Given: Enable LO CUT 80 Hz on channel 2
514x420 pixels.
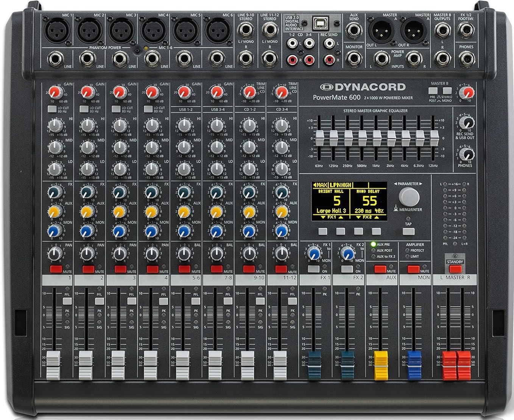Looking at the screenshot, I should coord(84,109).
